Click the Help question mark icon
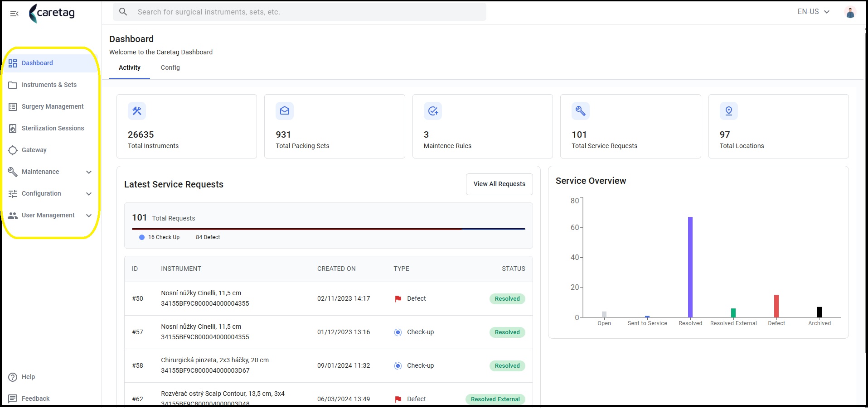Viewport: 868px width, 408px height. pyautogui.click(x=13, y=377)
